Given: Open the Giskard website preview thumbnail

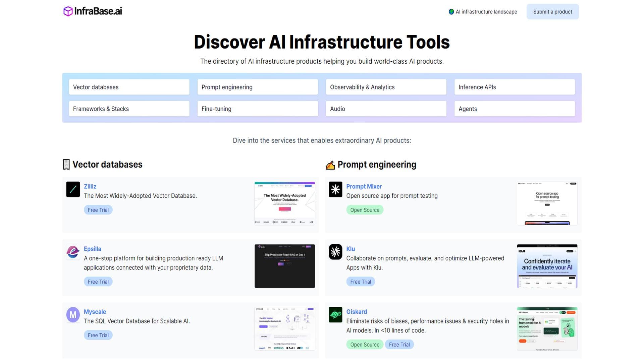Looking at the screenshot, I should coord(547,329).
